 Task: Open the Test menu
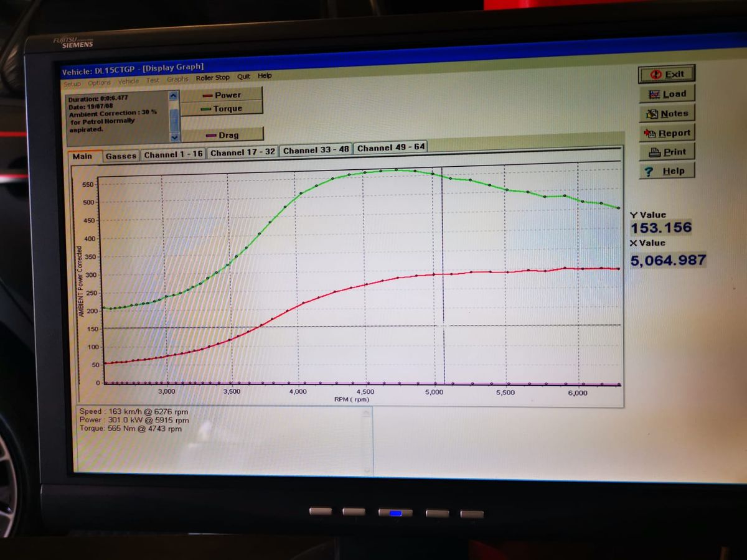tap(153, 80)
